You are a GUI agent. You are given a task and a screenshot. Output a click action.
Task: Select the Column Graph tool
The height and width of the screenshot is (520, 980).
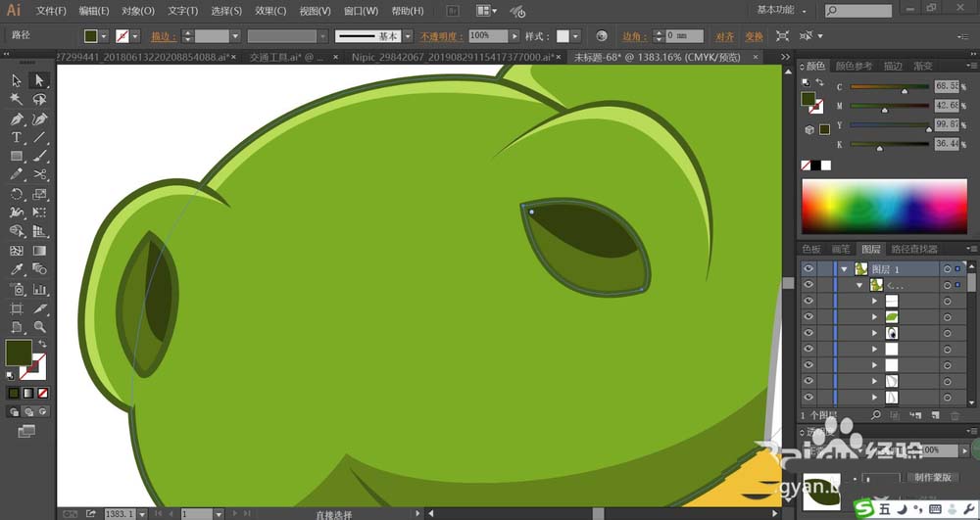coord(39,289)
